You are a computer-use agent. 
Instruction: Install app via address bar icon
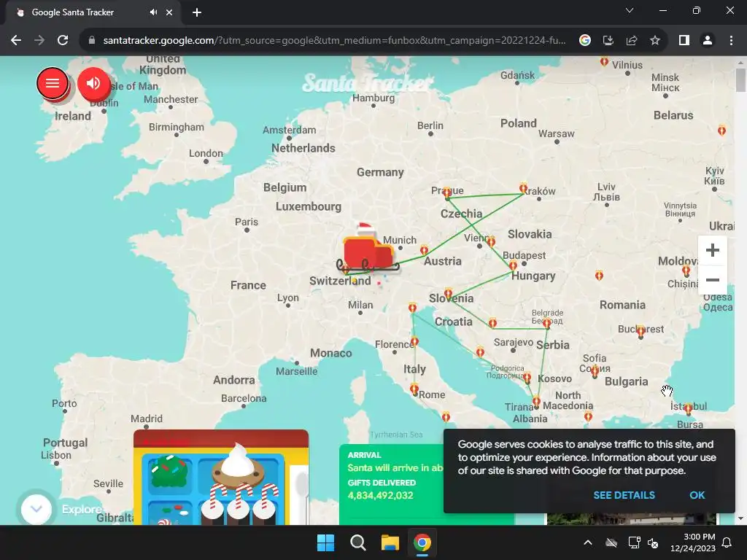[x=608, y=41]
